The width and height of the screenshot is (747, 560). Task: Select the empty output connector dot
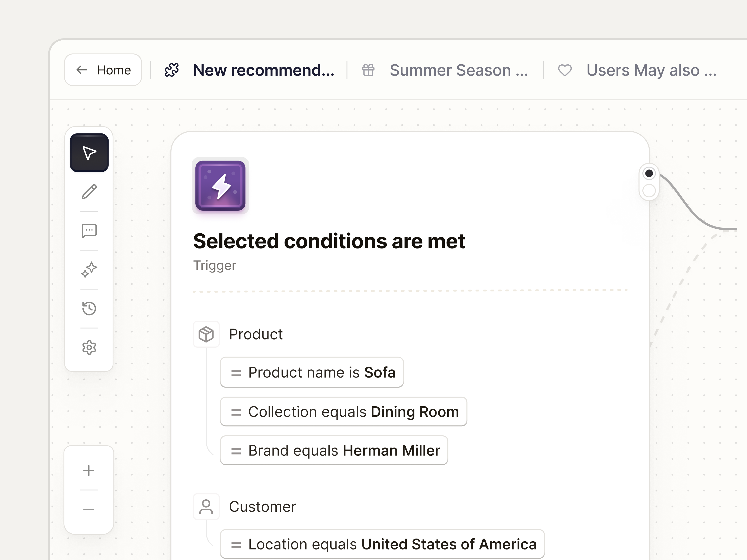pos(649,191)
